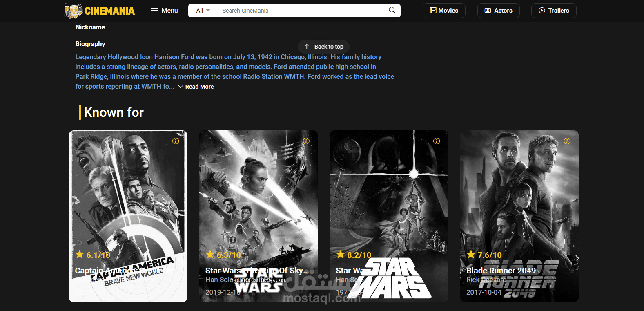Expand biography with Read More
Viewport: 644px width, 311px height.
(x=196, y=87)
